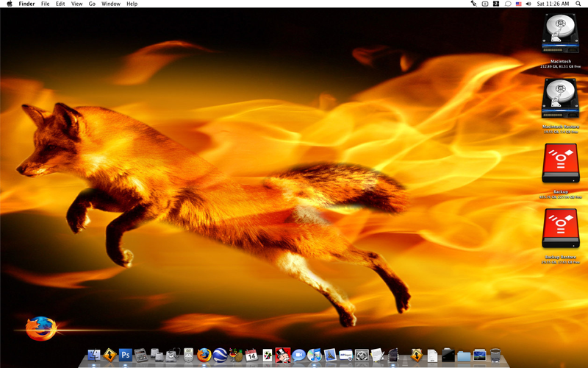Open the white document in Dock

pyautogui.click(x=432, y=355)
